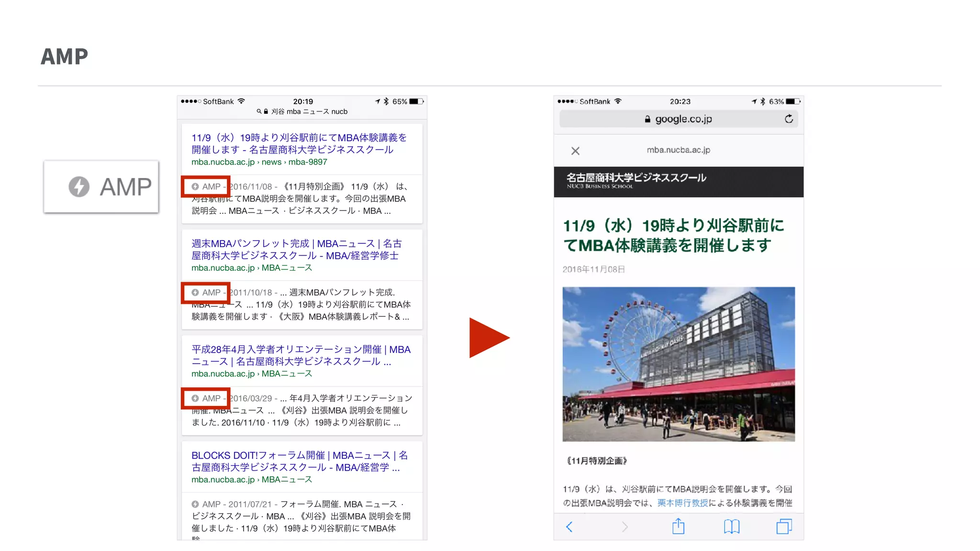Tap the google.co.jp address field

[x=679, y=119]
